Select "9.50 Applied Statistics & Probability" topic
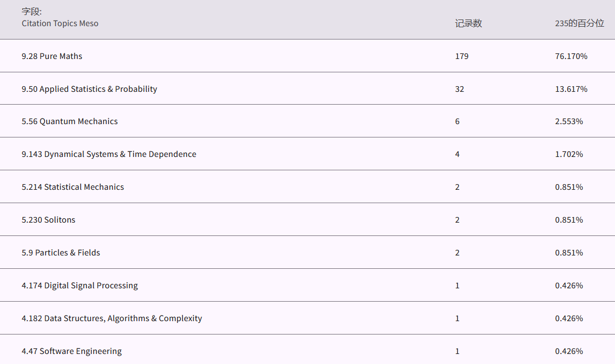Image resolution: width=615 pixels, height=364 pixels. [x=89, y=89]
